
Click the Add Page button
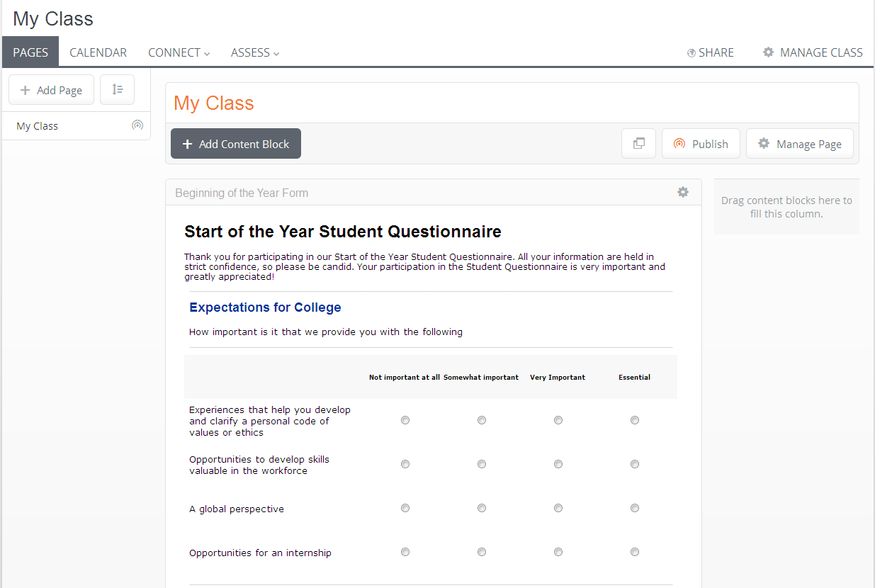pos(51,90)
